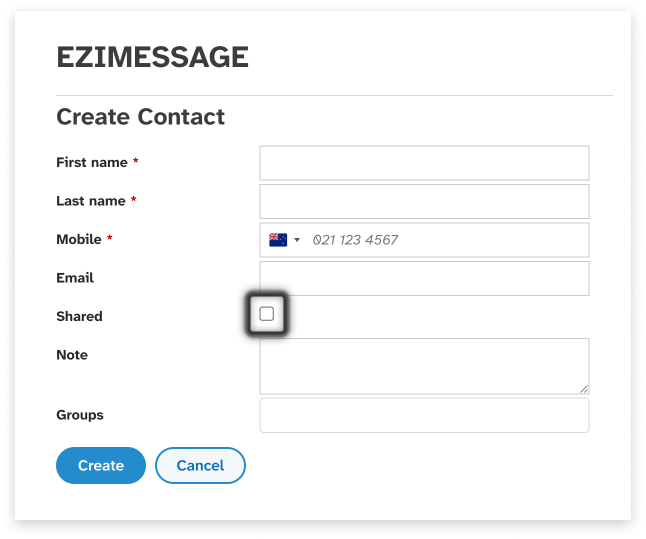
Task: Click the Shared label text
Action: tap(79, 316)
